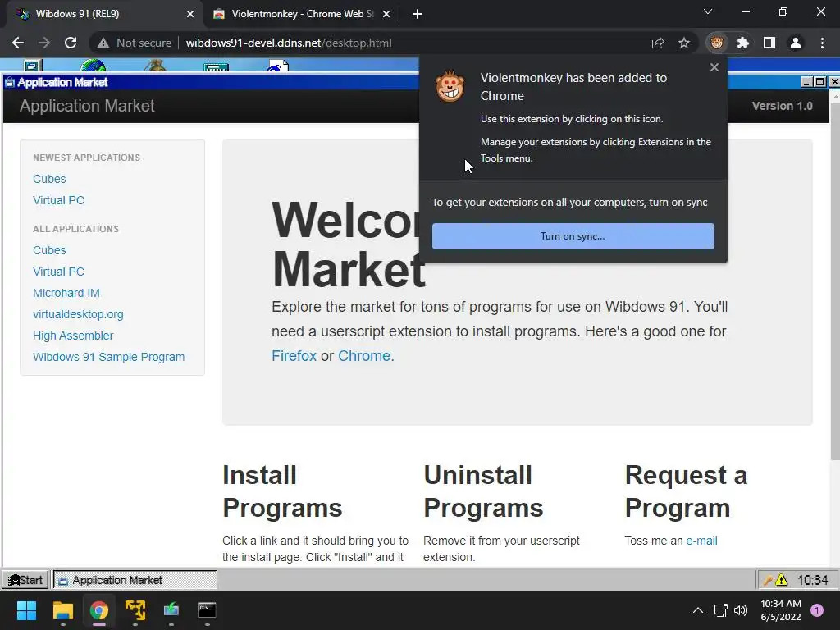This screenshot has width=840, height=630.
Task: Close the Wibdows 91 (REL9) tab
Action: pyautogui.click(x=190, y=15)
